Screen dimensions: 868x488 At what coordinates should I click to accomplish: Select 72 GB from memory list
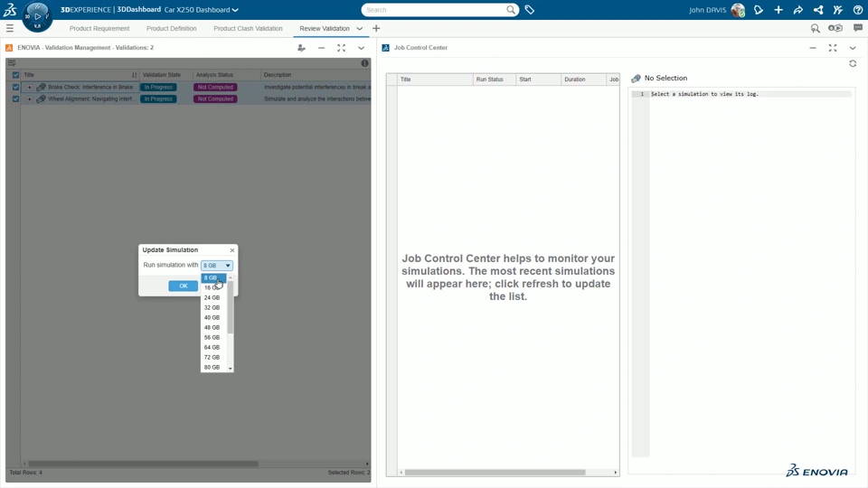pos(213,358)
